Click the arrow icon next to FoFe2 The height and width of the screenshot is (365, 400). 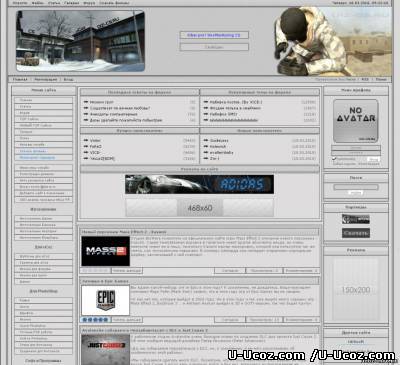click(86, 147)
